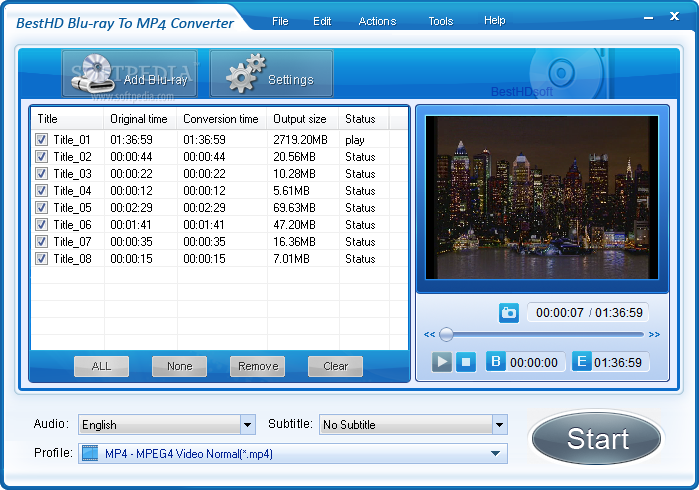Deselect the Title_06 checkbox

point(41,224)
